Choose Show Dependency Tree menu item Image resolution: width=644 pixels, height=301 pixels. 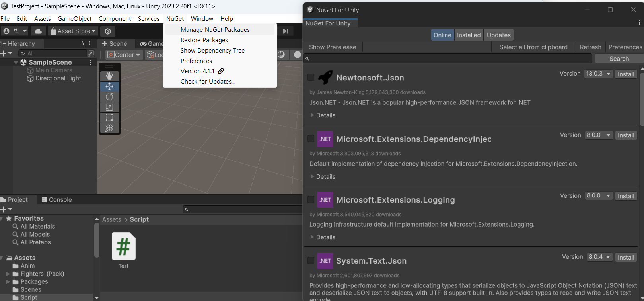pos(220,51)
